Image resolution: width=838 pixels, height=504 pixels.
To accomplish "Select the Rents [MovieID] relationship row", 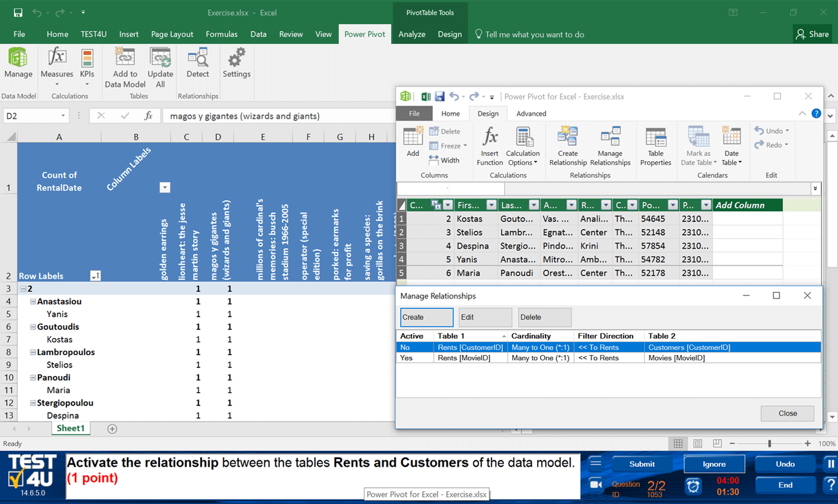I will coord(609,358).
